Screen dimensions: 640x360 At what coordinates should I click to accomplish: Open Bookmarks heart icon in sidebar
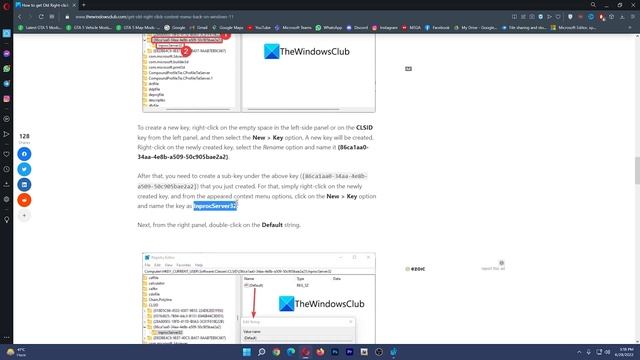pyautogui.click(x=7, y=154)
